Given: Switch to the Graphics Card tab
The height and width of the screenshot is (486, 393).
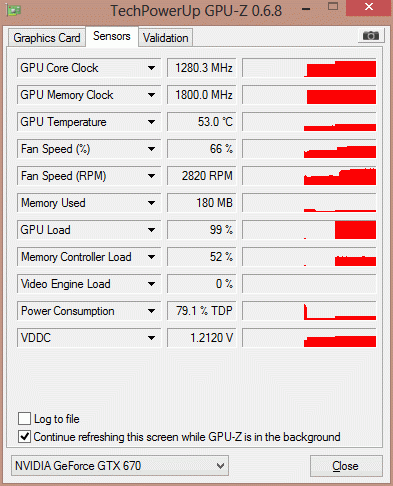Looking at the screenshot, I should pos(47,38).
